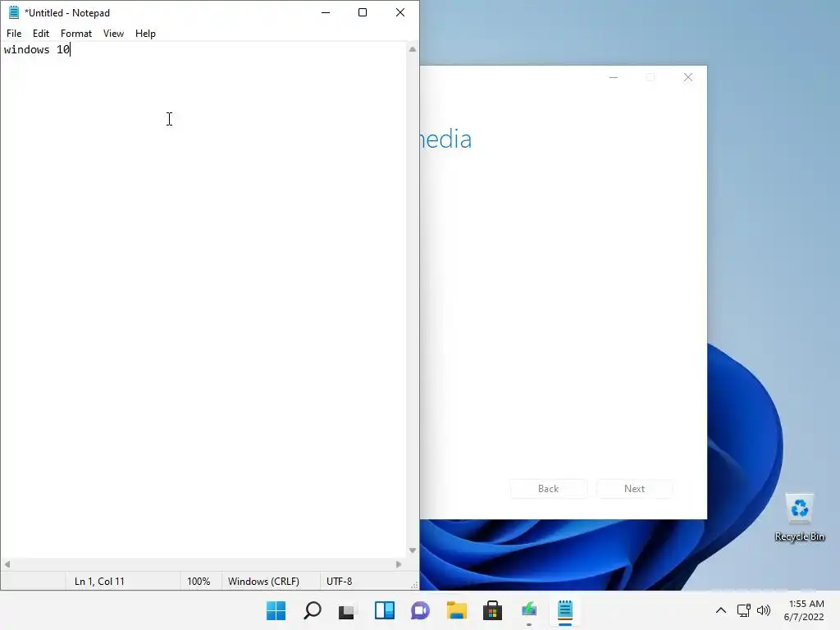Click the Next button in the setup window
This screenshot has height=630, width=840.
[634, 489]
